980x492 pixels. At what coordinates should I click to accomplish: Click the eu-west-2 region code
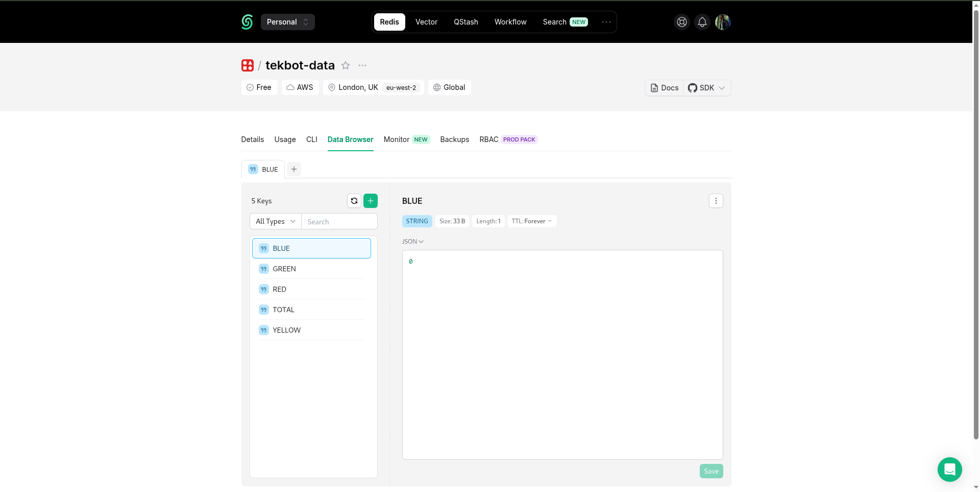click(x=401, y=87)
